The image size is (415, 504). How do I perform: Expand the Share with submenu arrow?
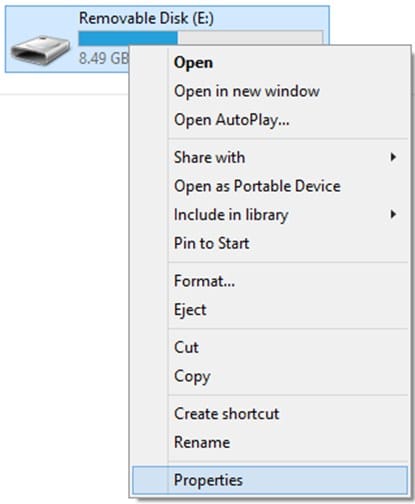[393, 157]
